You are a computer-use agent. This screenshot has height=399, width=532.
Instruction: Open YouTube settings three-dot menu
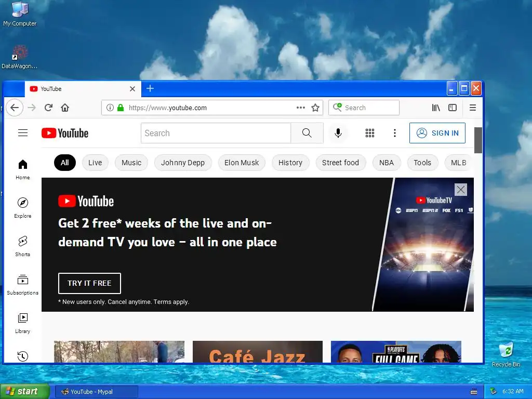coord(395,133)
